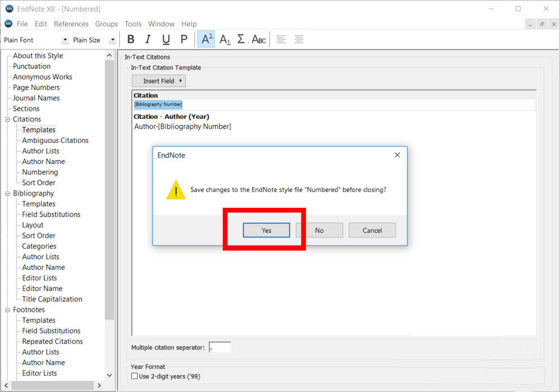The height and width of the screenshot is (392, 560).
Task: Collapse the Bibliography tree node
Action: 7,194
